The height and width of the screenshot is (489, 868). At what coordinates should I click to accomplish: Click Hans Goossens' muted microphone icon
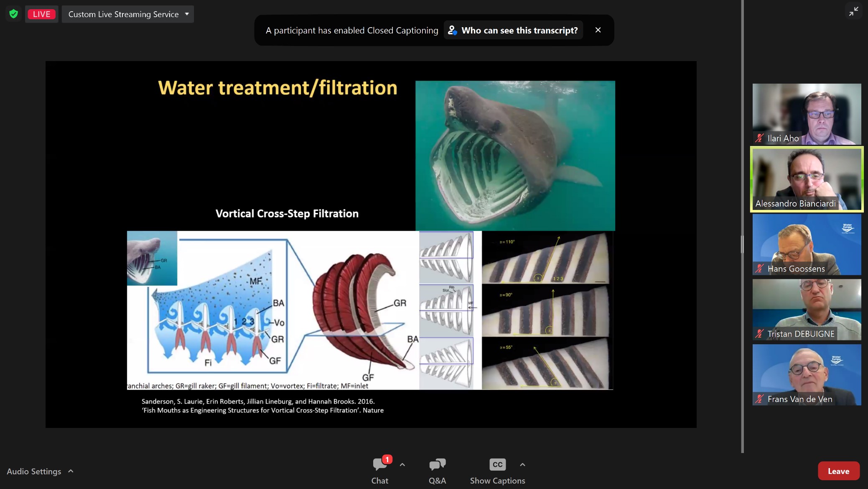coord(759,269)
